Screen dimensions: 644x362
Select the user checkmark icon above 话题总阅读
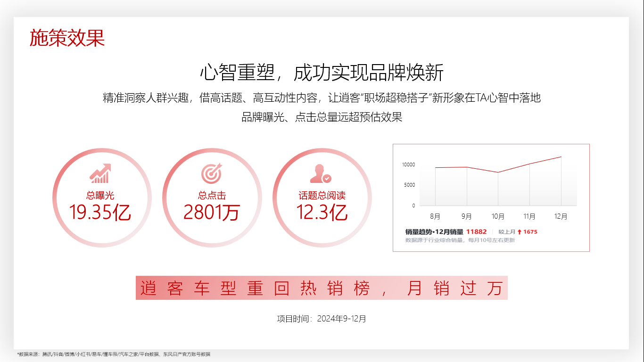click(321, 173)
